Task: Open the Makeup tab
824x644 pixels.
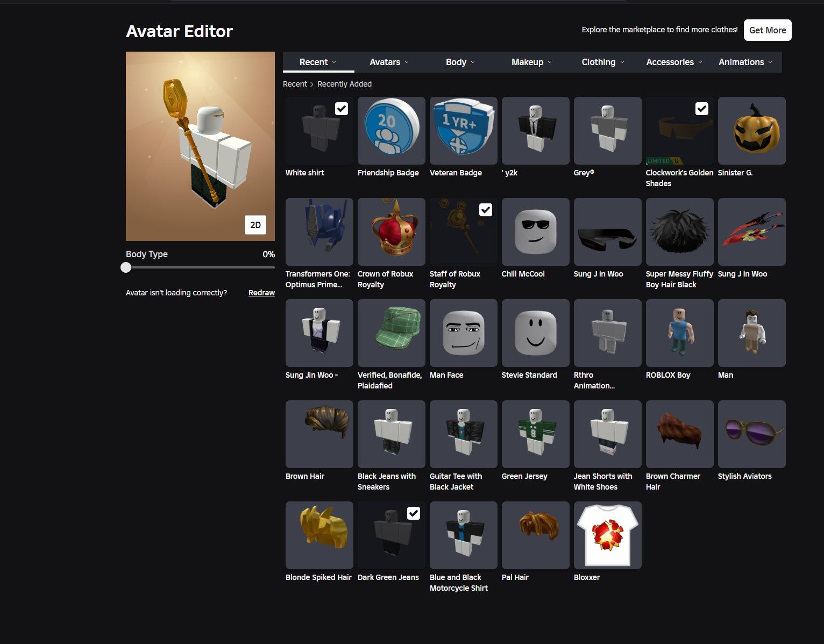Action: pos(532,62)
